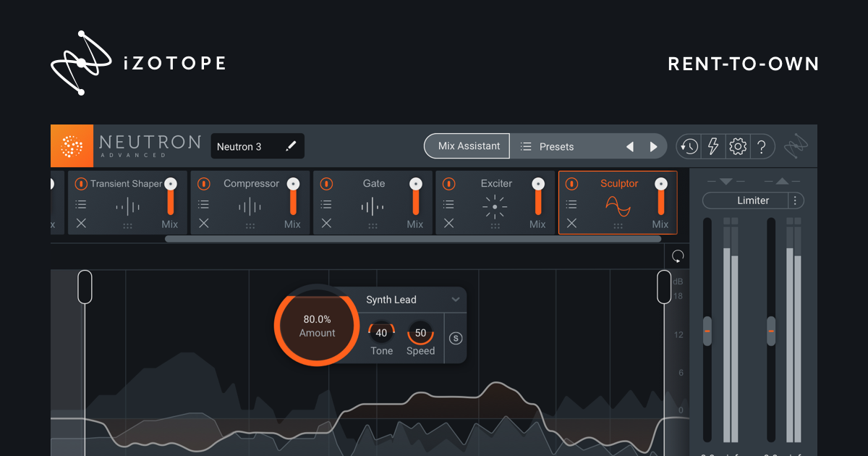Open the settings gear icon
The width and height of the screenshot is (868, 456).
(738, 147)
